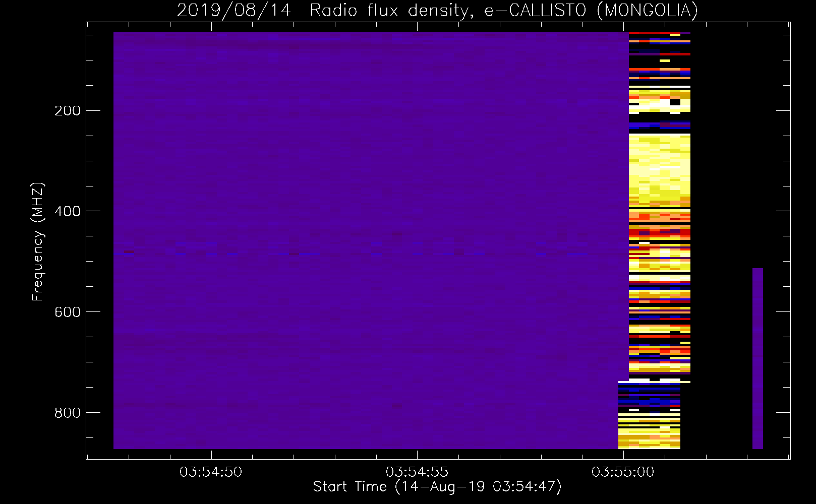The image size is (816, 504).
Task: Click the 'Frequency (MHZ)' y-axis label
Action: click(x=38, y=242)
